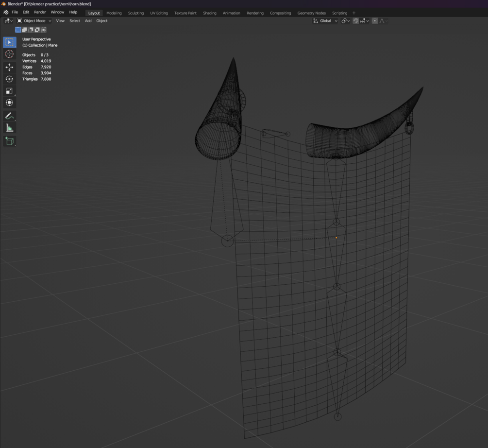Choose Set new selection mode icon
The width and height of the screenshot is (488, 448).
coord(18,30)
